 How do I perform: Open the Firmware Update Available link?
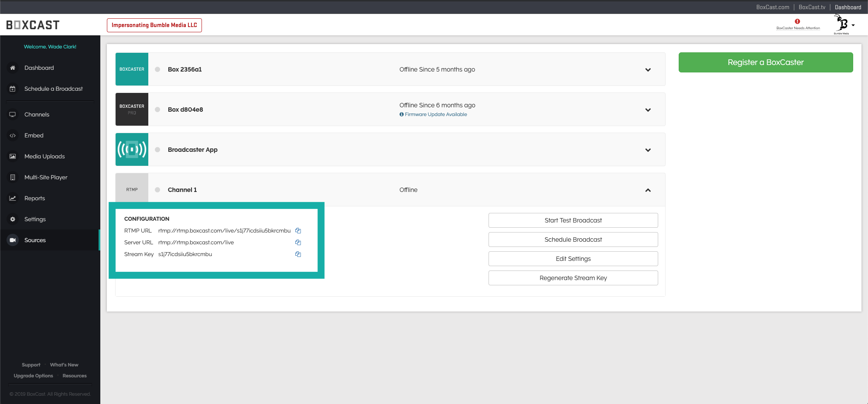click(435, 115)
